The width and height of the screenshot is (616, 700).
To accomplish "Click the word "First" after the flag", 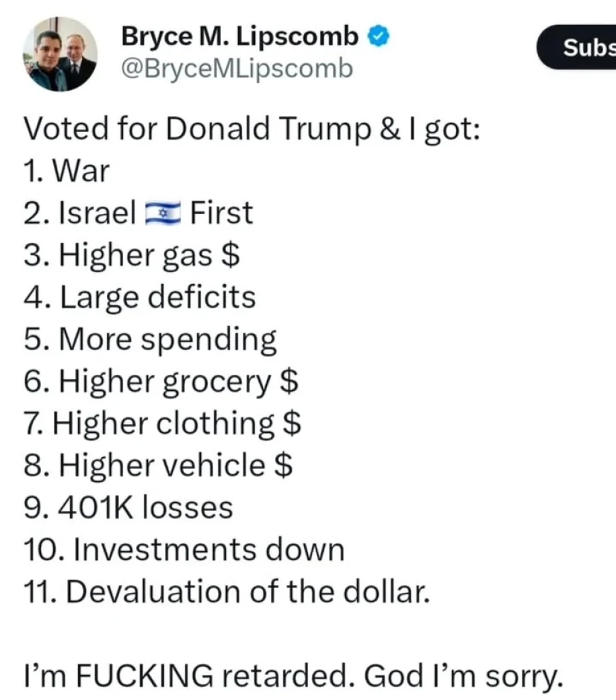I will [x=221, y=213].
